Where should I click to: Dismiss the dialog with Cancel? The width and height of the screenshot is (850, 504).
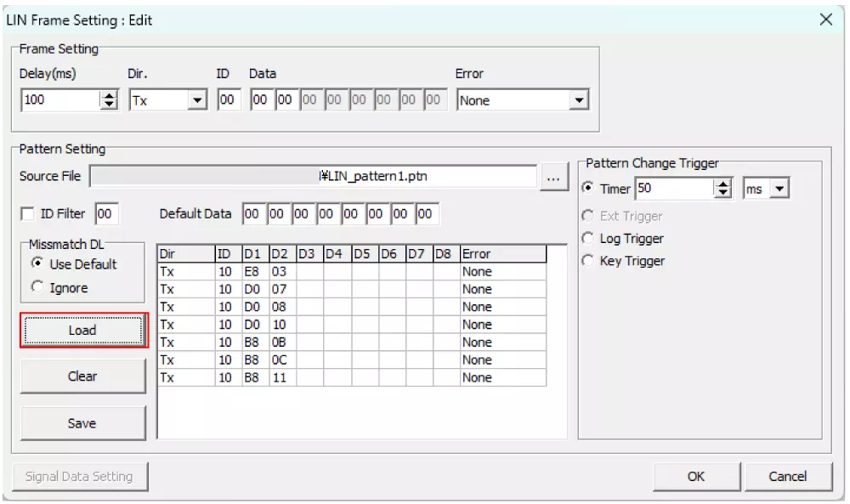coord(788,476)
